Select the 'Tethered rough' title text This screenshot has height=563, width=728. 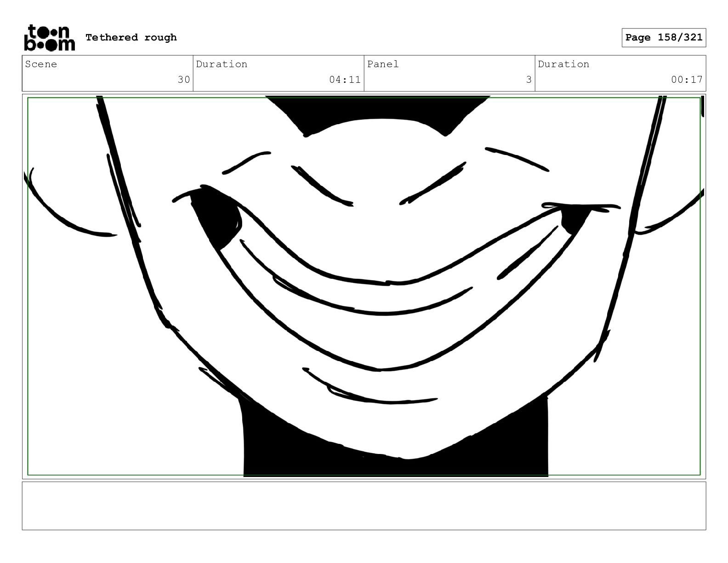tap(131, 37)
